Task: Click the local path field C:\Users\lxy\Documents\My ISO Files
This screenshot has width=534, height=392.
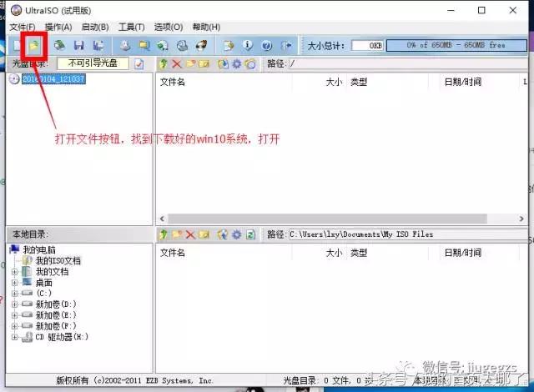Action: point(408,234)
